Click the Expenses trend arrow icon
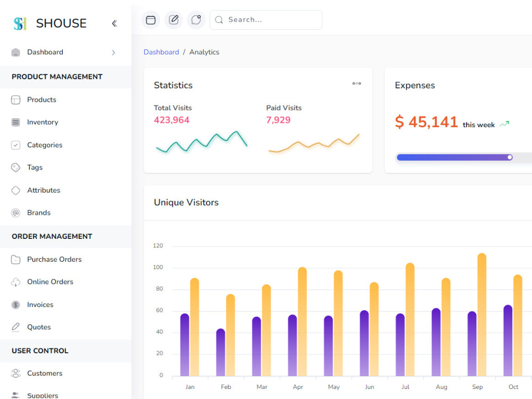This screenshot has height=399, width=532. click(x=504, y=124)
